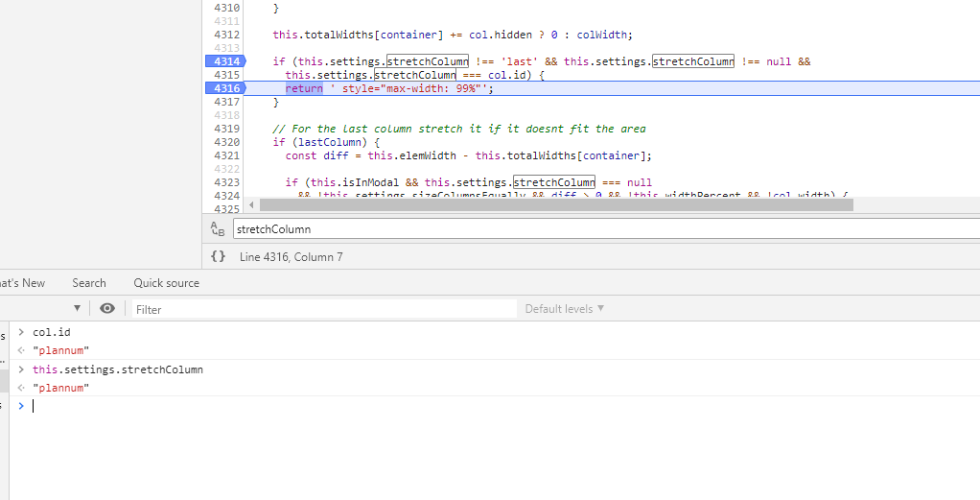Click the "plannum" result under col.id

coord(61,350)
